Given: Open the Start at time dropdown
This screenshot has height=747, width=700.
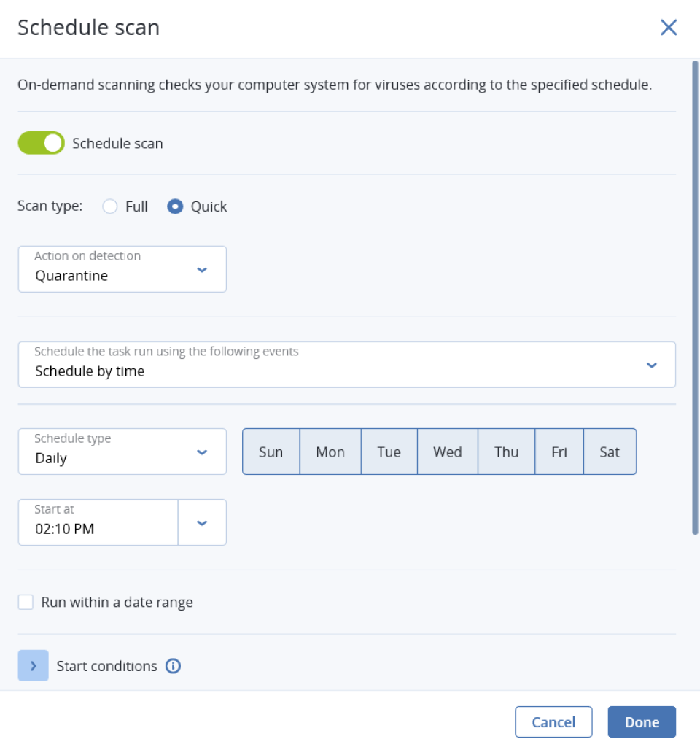Looking at the screenshot, I should pos(203,522).
